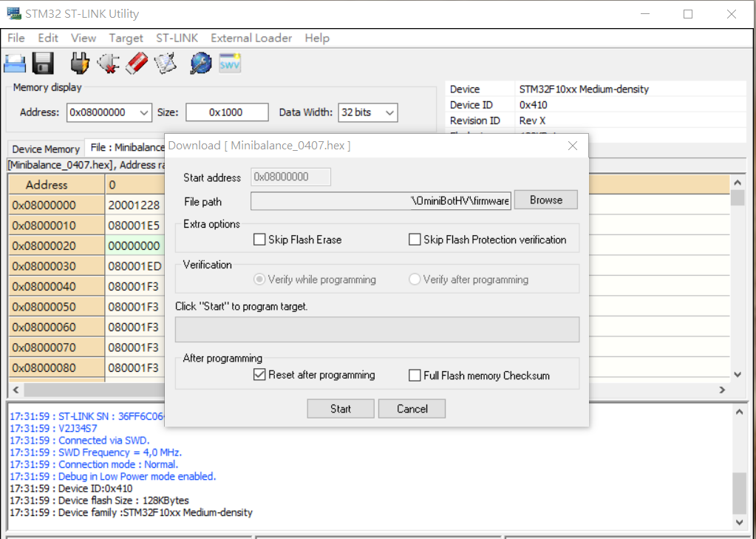The height and width of the screenshot is (539, 756).
Task: Click address row 0x08000050
Action: click(x=56, y=306)
